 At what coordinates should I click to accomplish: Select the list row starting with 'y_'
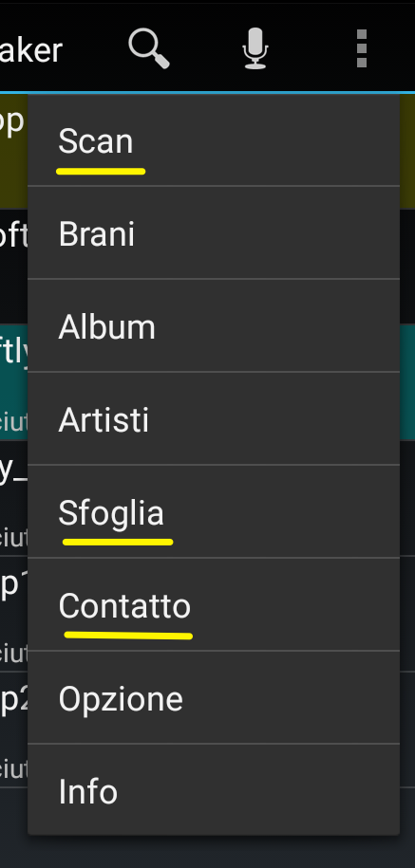click(x=13, y=498)
